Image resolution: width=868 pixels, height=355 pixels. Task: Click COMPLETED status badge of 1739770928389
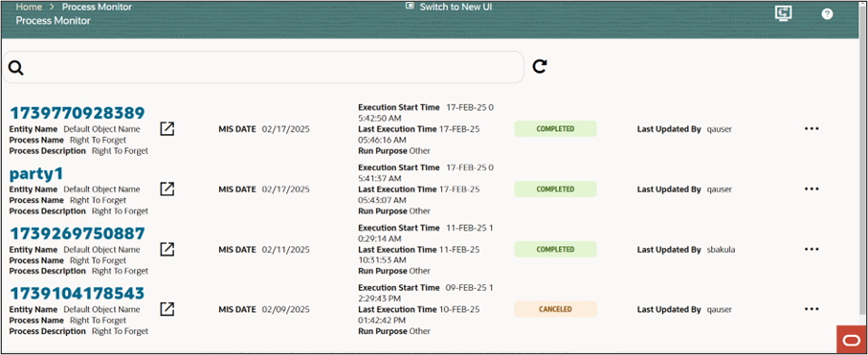coord(555,129)
